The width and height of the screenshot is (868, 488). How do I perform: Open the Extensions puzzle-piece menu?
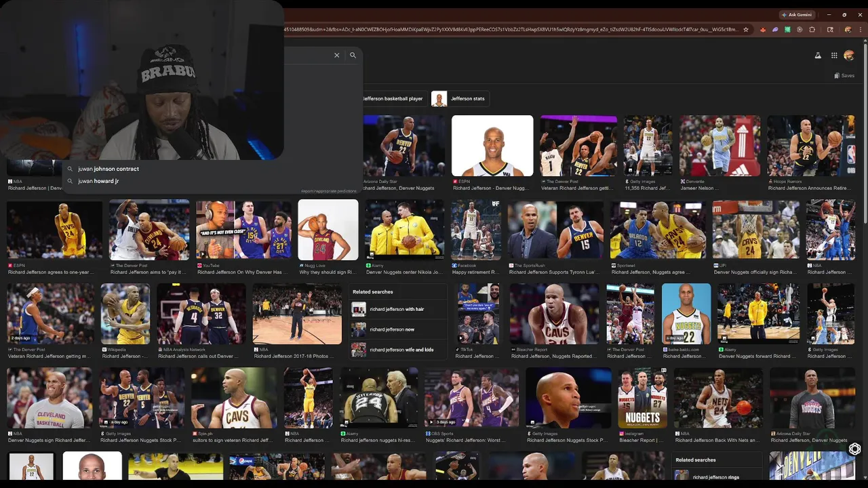(x=812, y=30)
